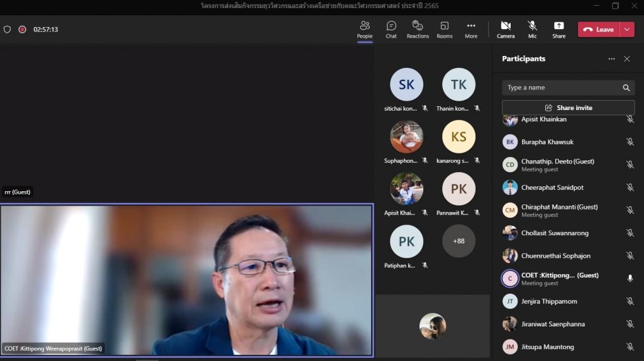Click the Leave meeting button
This screenshot has width=644, height=361.
tap(599, 30)
